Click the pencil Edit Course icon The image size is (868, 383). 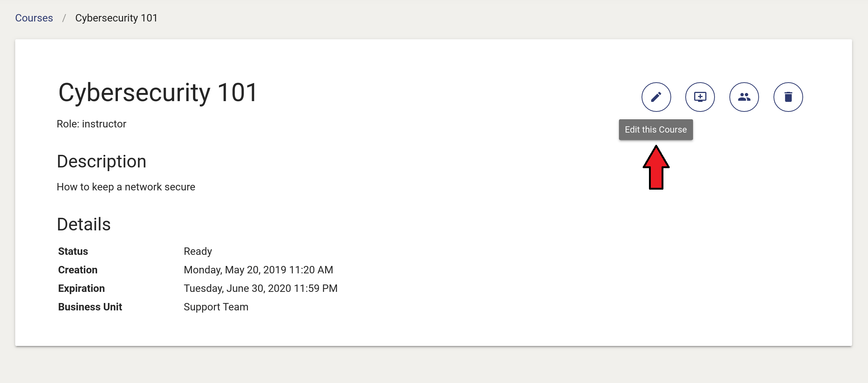(x=656, y=97)
